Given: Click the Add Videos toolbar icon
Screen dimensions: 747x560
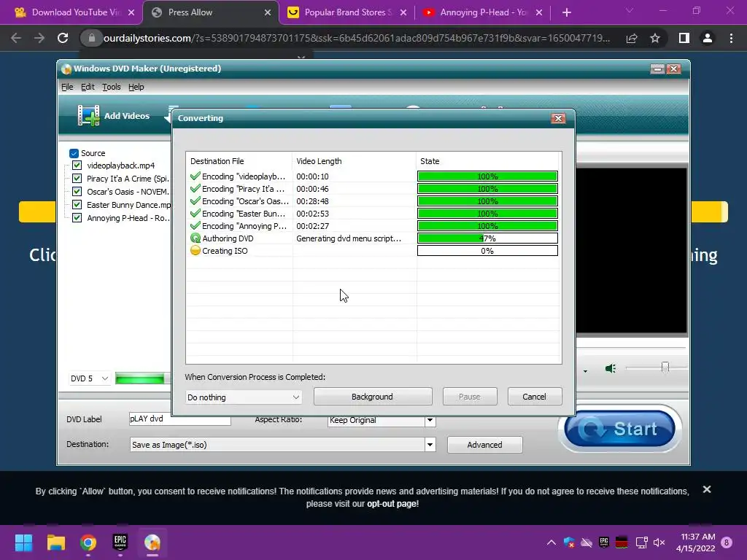Looking at the screenshot, I should pyautogui.click(x=88, y=116).
